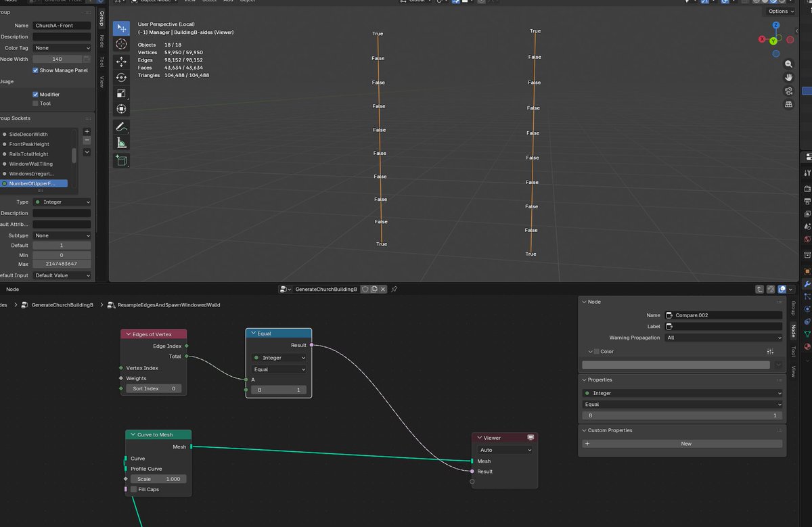Image resolution: width=812 pixels, height=527 pixels.
Task: Click the viewport zoom magnifier icon
Action: tap(789, 64)
